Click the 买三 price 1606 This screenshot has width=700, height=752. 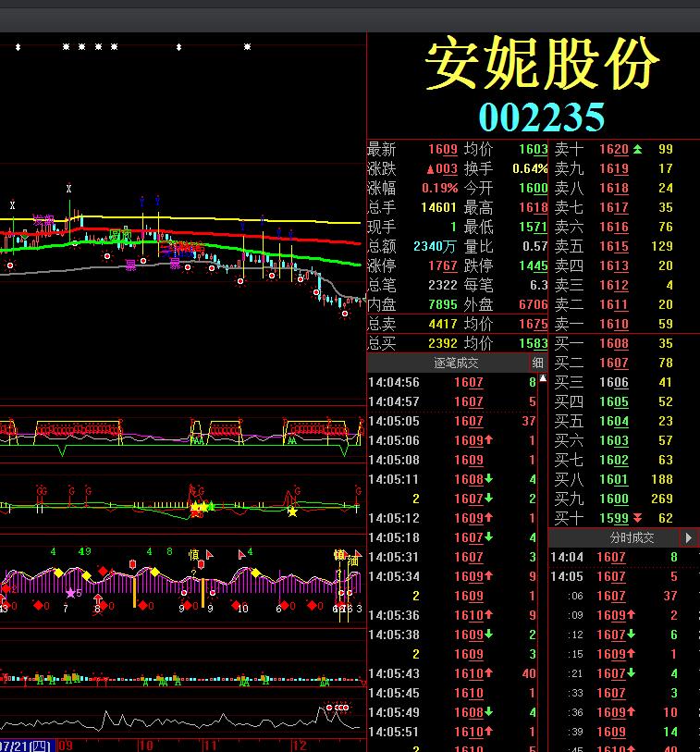[614, 382]
